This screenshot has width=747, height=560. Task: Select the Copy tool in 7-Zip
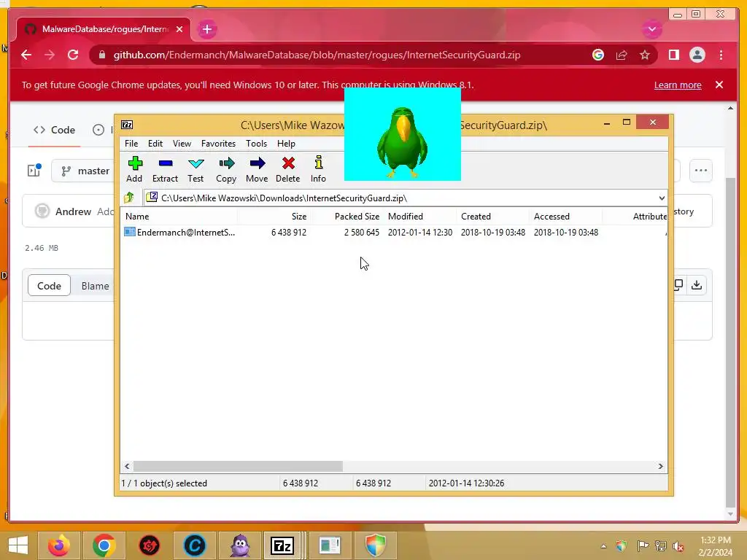click(226, 169)
